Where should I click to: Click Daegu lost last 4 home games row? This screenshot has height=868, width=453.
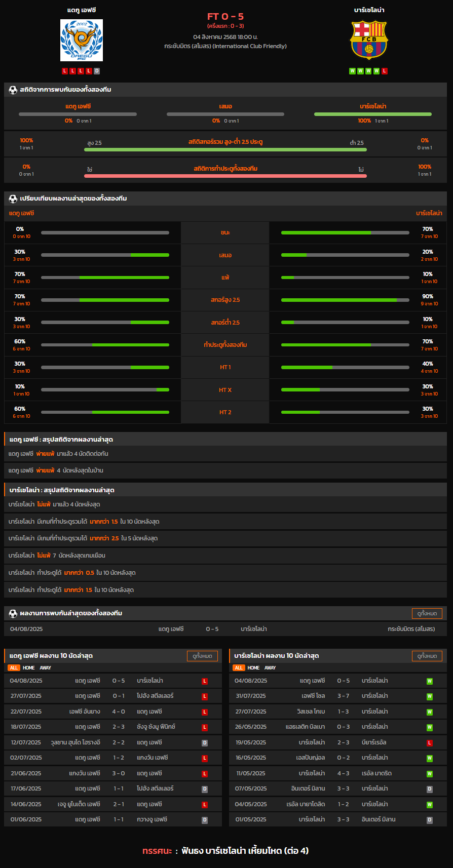(225, 470)
